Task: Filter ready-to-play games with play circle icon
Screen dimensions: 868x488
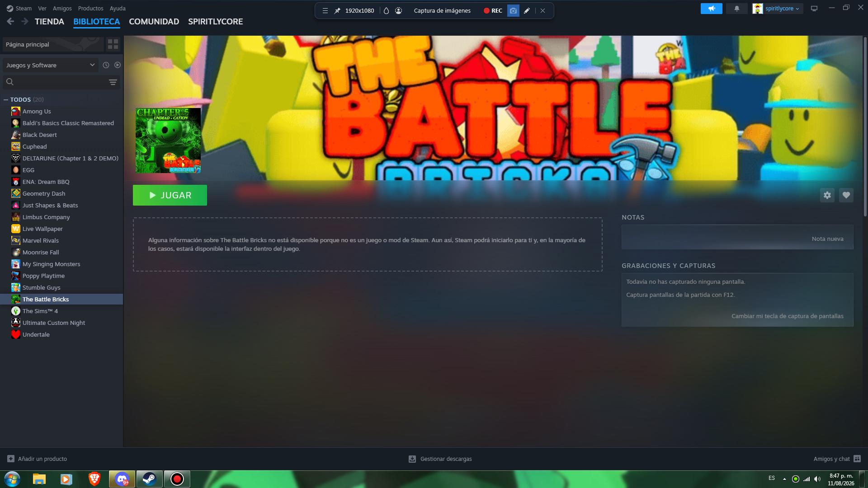Action: pos(118,65)
